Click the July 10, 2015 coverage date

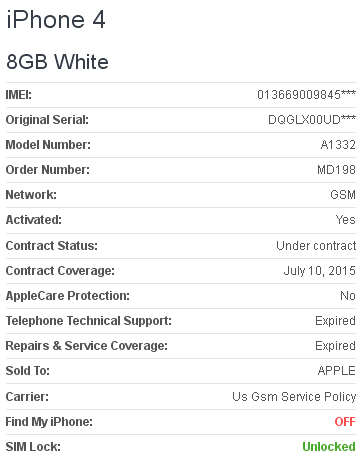point(319,271)
